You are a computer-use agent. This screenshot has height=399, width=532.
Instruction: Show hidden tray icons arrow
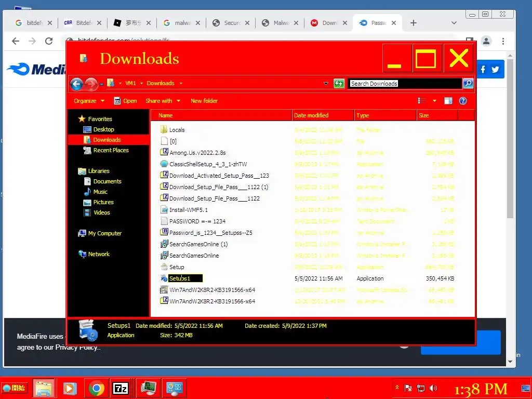pyautogui.click(x=396, y=387)
